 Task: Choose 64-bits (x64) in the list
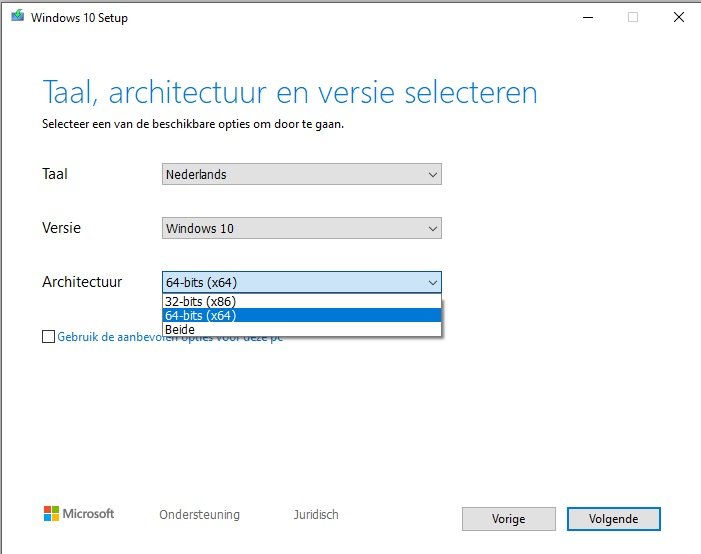point(302,315)
